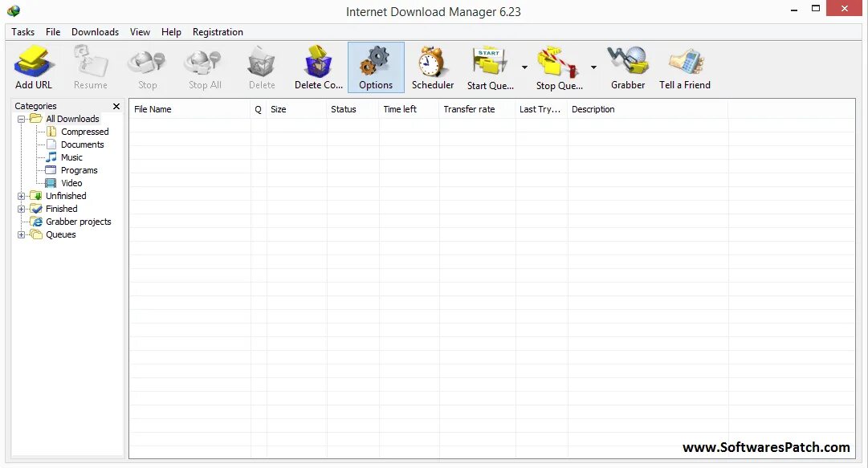Select the All Downloads category
This screenshot has height=468, width=868.
72,119
